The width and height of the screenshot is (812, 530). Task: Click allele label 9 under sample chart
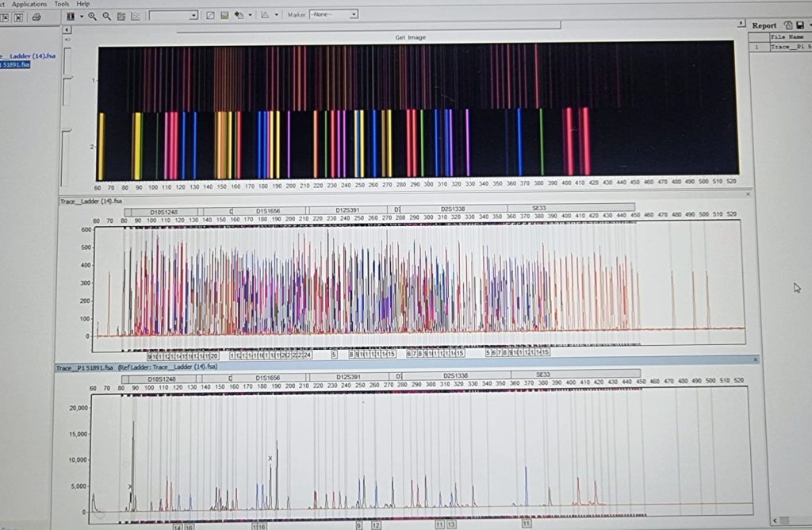coord(359,525)
